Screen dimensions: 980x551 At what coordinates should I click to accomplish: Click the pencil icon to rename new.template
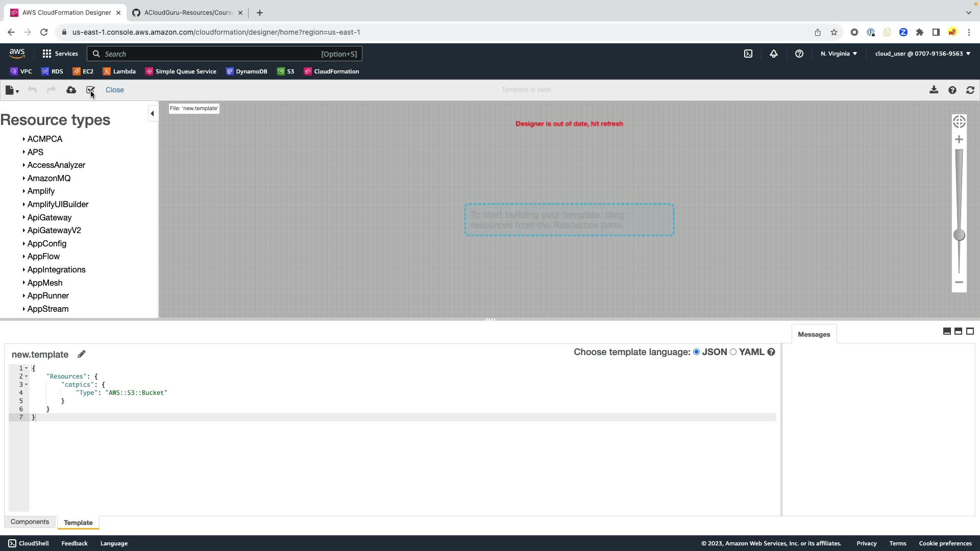[x=82, y=354]
